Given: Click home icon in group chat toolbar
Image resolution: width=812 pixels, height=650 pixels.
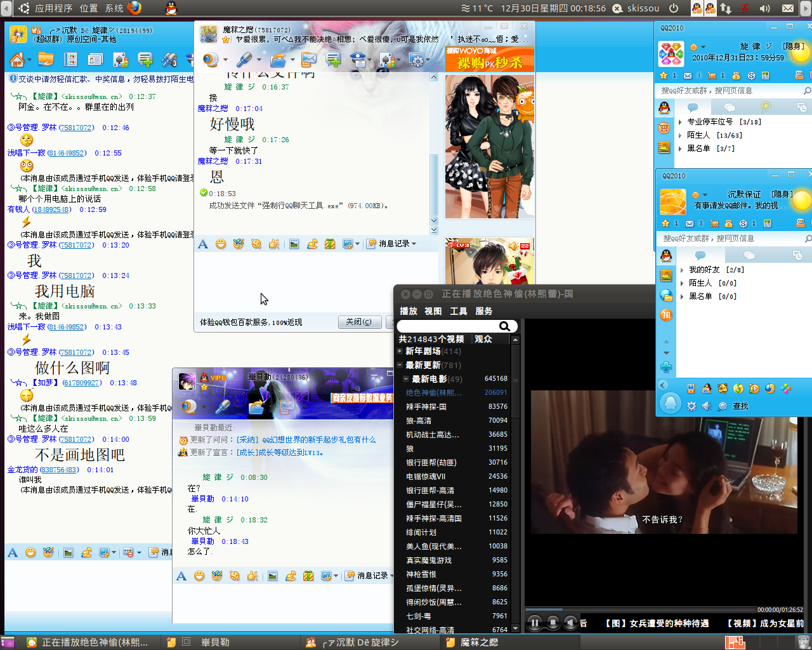Looking at the screenshot, I should coord(16,60).
